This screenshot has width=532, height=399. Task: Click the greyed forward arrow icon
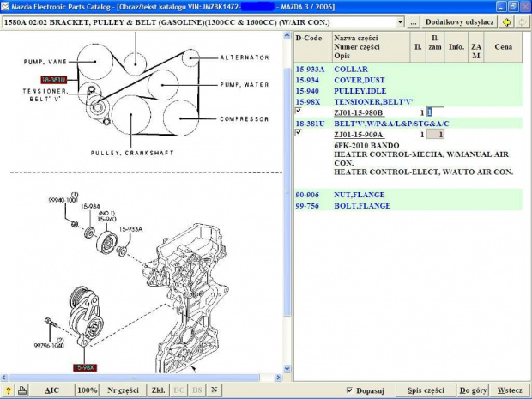pos(523,22)
